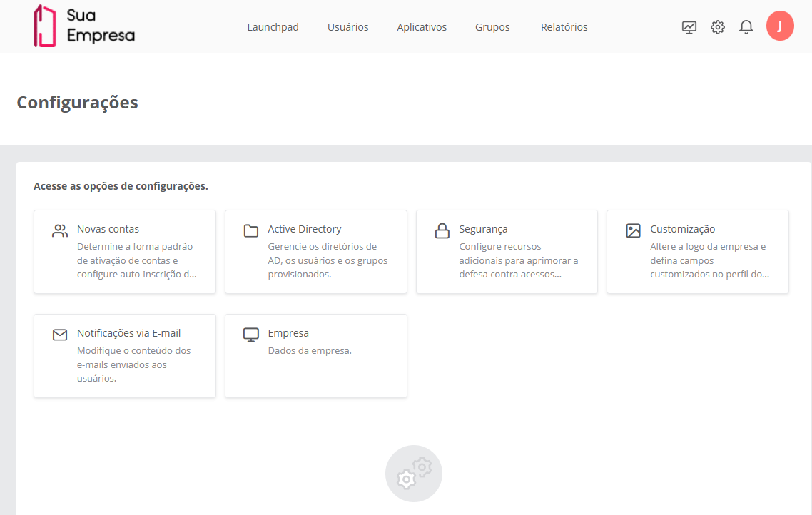812x515 pixels.
Task: Click the Sua Empresa logo
Action: (x=83, y=26)
